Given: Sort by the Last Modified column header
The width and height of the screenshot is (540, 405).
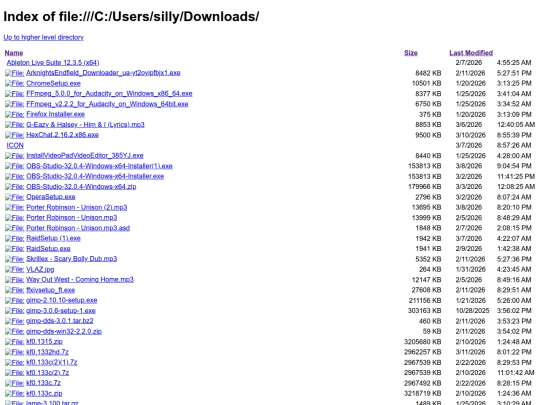Looking at the screenshot, I should point(471,53).
